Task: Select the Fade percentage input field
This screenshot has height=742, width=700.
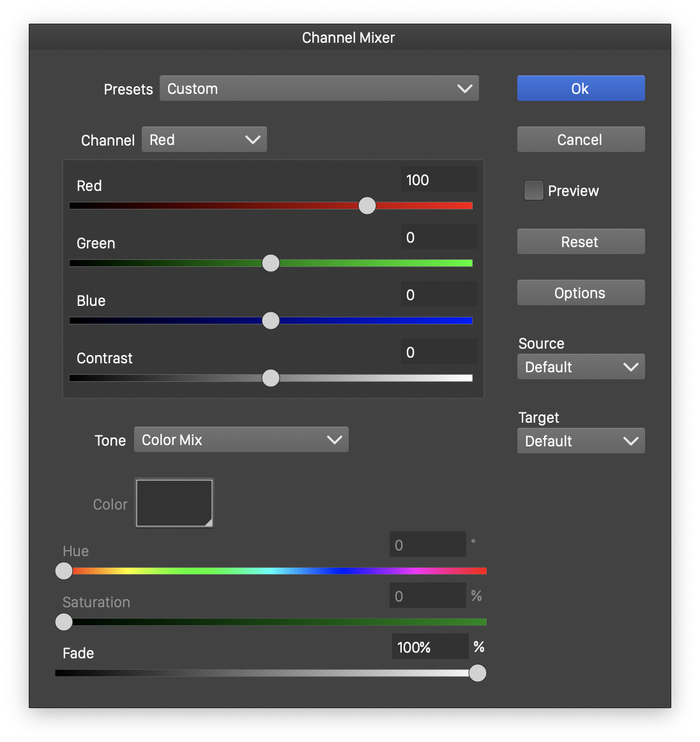Action: point(430,647)
